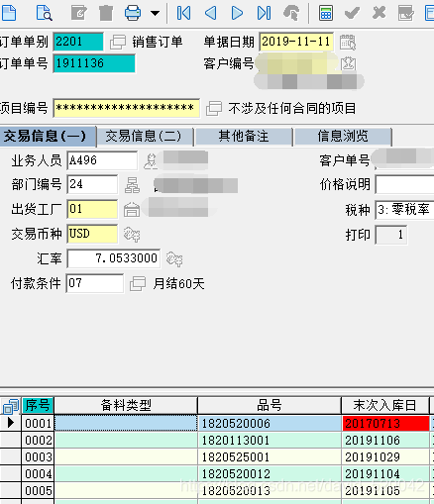This screenshot has height=504, width=434.
Task: Open lookup window beside order type 2201
Action: [x=118, y=42]
